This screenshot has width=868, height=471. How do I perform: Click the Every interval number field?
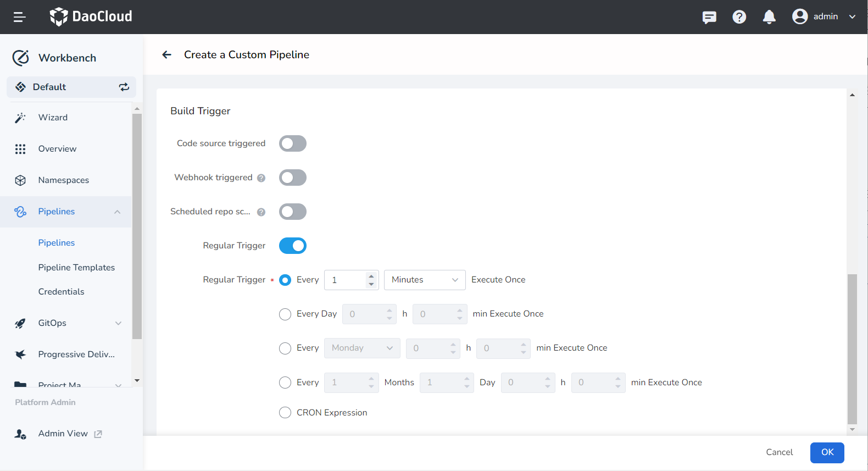click(345, 280)
